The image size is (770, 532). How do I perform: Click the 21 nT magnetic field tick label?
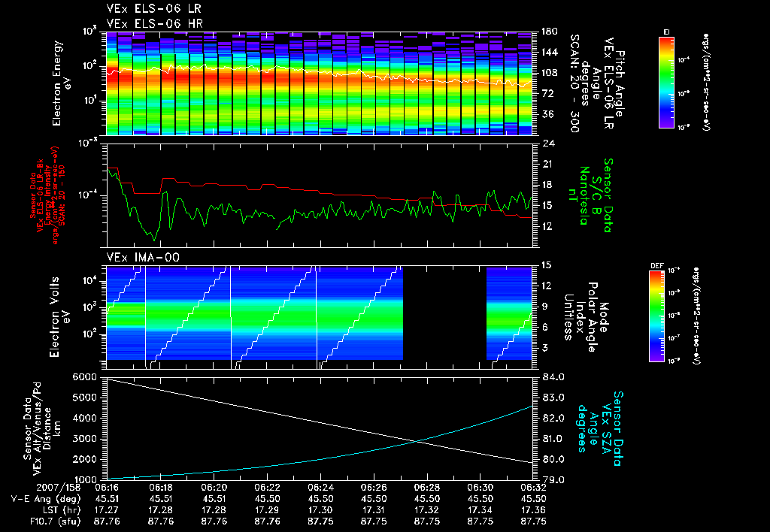point(548,165)
